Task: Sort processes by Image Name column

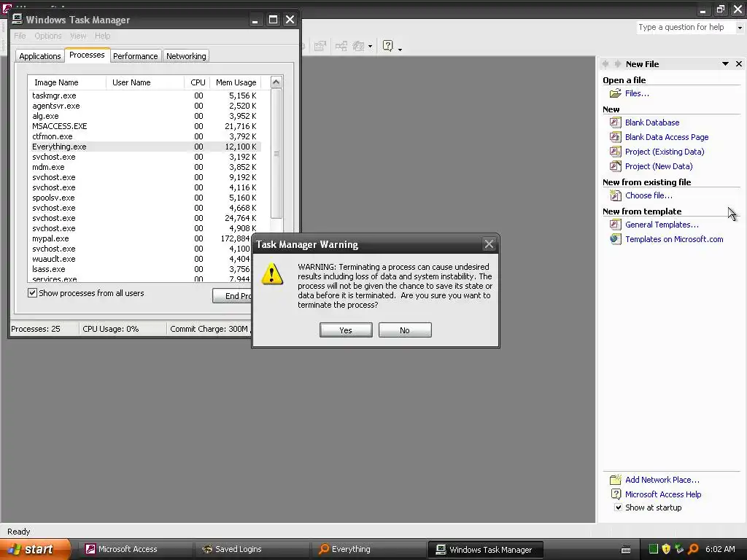Action: [66, 82]
